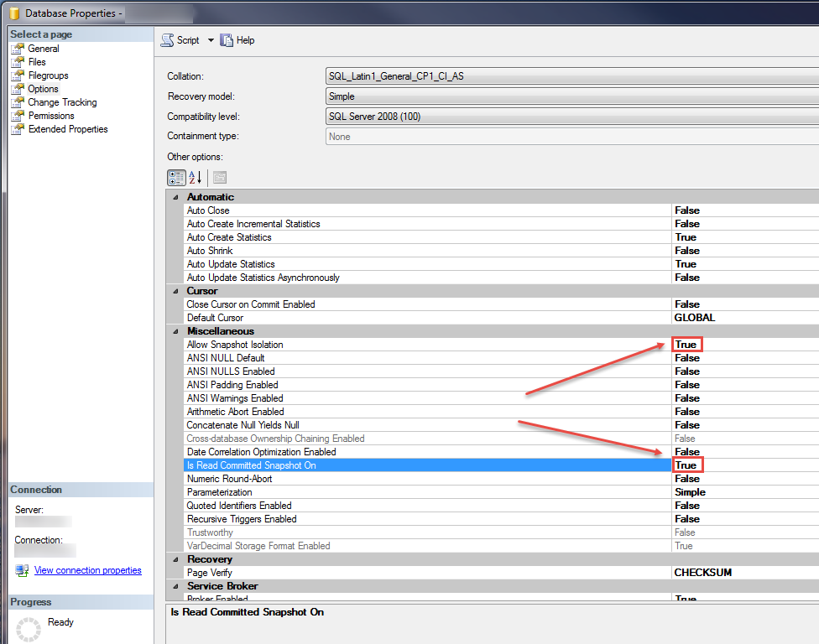
Task: Open the Help icon in toolbar
Action: (x=227, y=40)
